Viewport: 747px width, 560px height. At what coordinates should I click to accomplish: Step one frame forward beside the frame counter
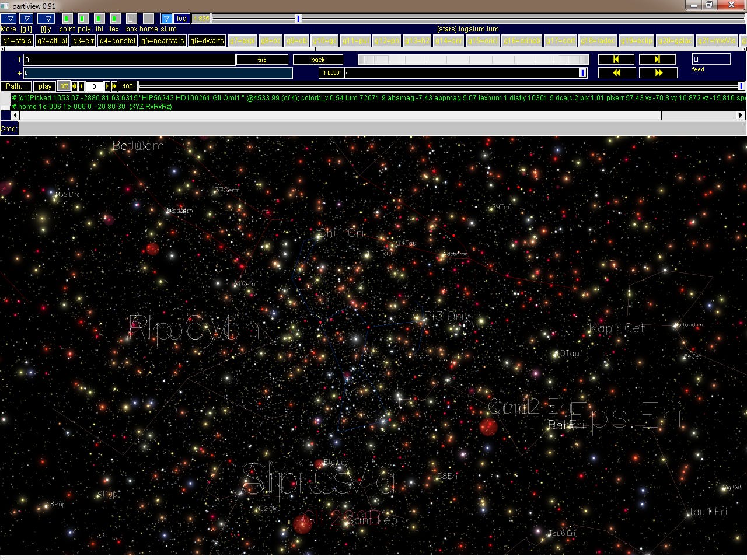(x=108, y=86)
